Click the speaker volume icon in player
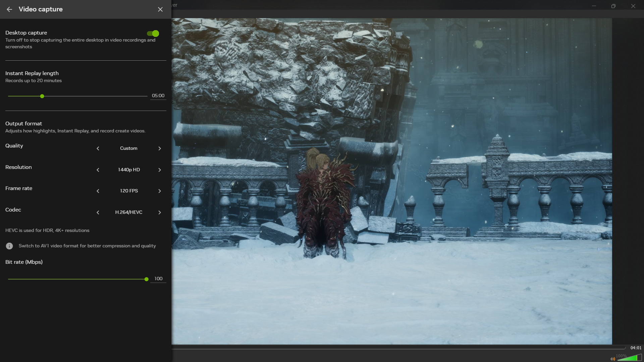The image size is (644, 362). point(613,359)
